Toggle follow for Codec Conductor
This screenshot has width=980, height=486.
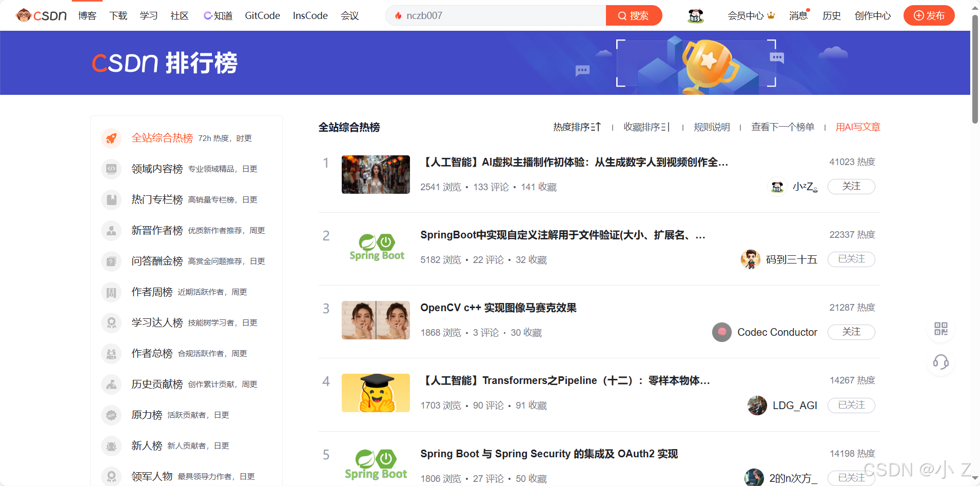(851, 332)
